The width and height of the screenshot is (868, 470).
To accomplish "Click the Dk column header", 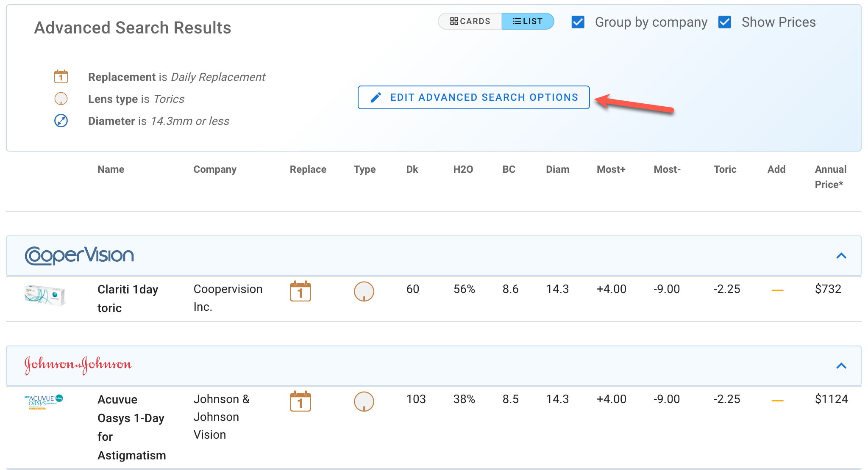I will coord(412,169).
